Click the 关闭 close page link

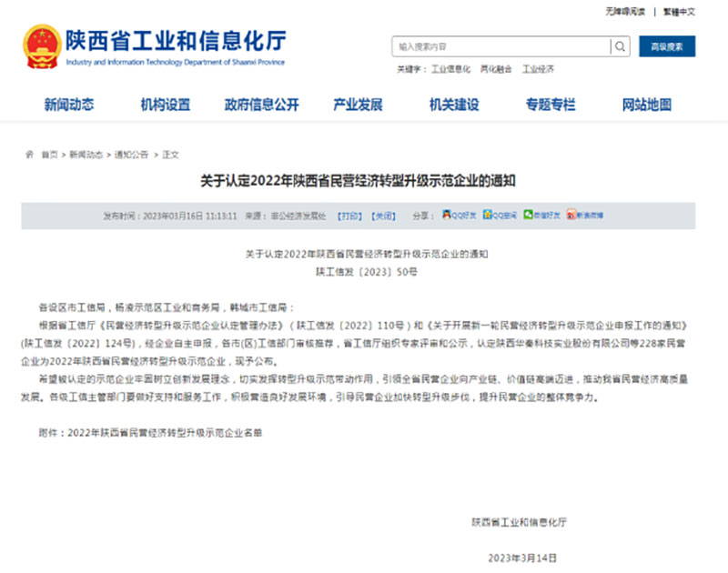click(x=383, y=216)
